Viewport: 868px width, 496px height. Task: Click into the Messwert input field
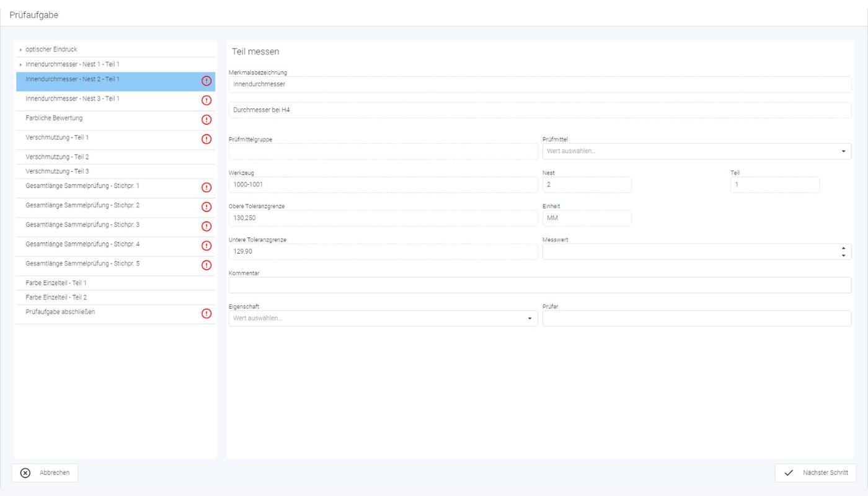point(697,252)
